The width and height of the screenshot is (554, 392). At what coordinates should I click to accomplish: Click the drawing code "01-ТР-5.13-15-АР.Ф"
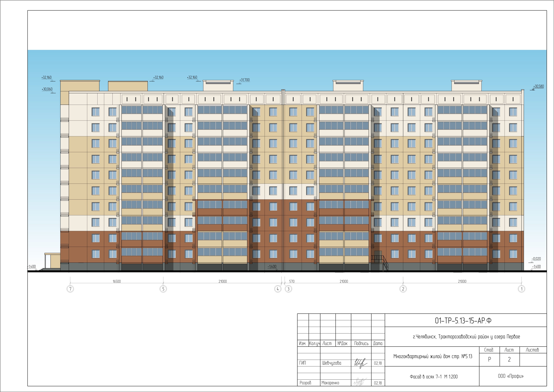click(463, 321)
